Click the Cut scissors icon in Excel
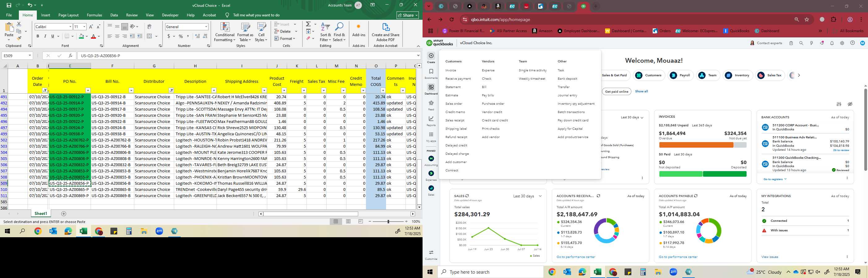The image size is (868, 278). [x=19, y=24]
